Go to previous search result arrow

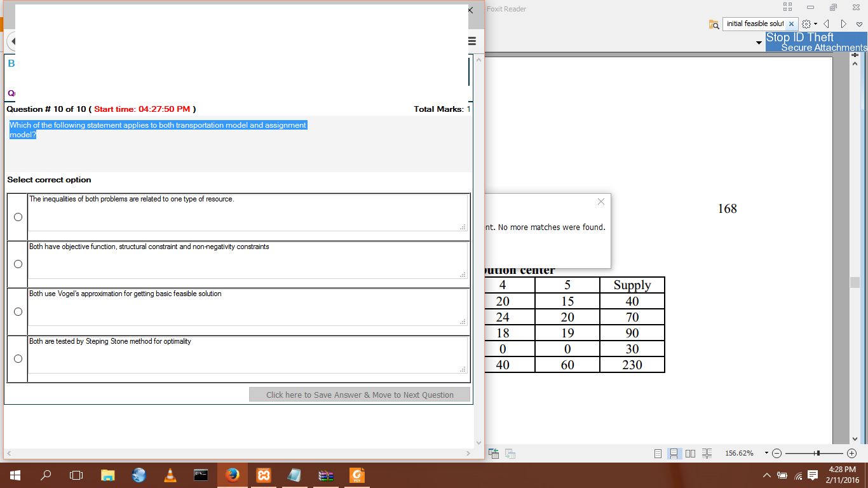[827, 24]
